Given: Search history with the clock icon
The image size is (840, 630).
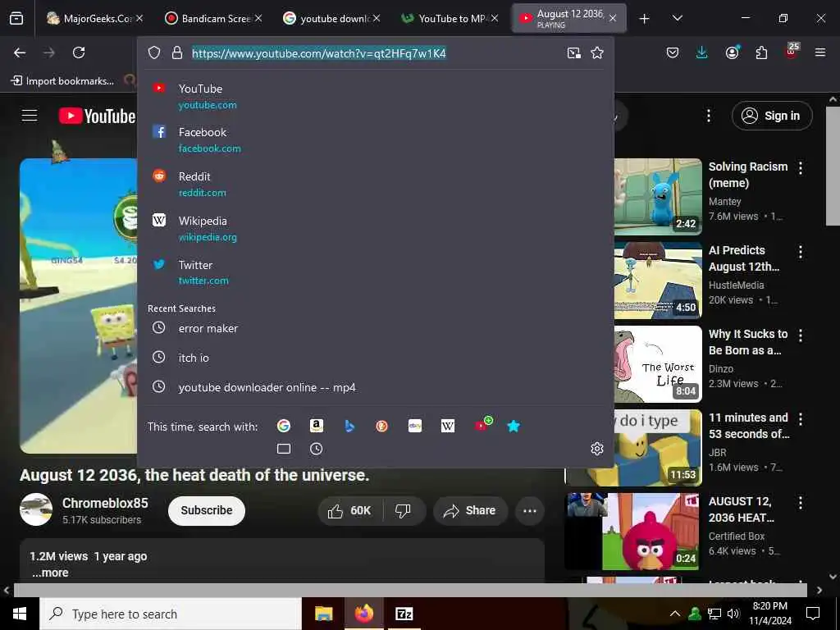Looking at the screenshot, I should (317, 449).
